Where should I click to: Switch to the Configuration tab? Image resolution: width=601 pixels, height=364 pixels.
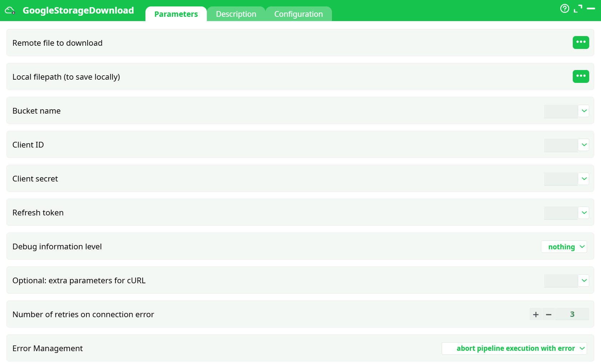[x=299, y=14]
